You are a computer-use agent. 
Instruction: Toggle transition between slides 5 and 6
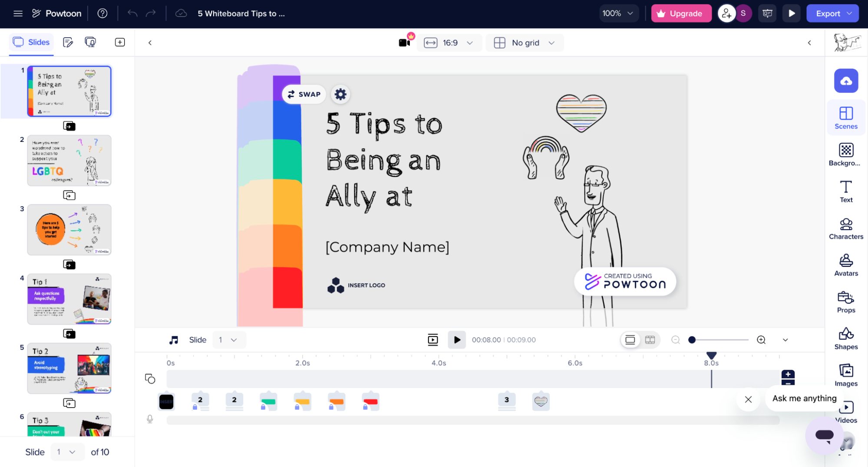tap(69, 403)
